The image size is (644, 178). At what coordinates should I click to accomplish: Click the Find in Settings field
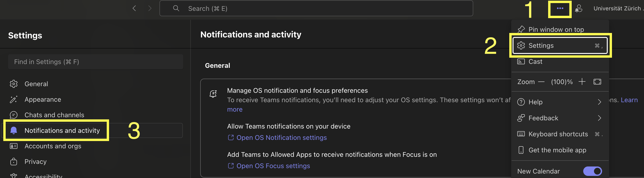(96, 61)
